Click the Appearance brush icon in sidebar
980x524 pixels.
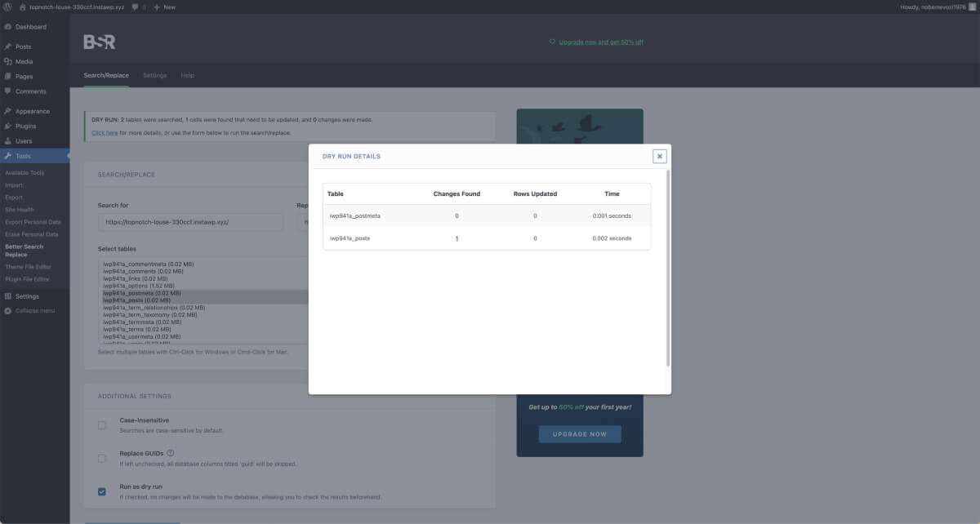(x=7, y=111)
